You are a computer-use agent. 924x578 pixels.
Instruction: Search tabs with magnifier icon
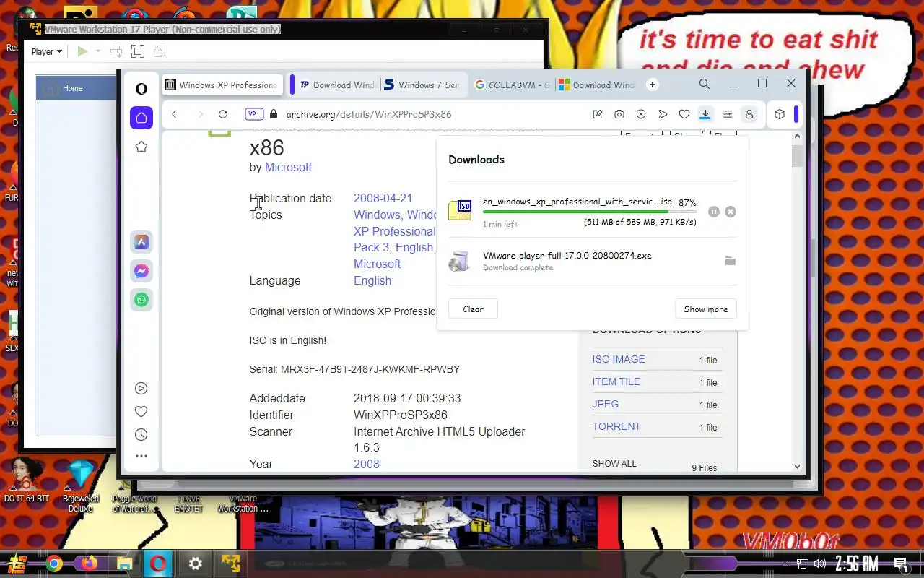coord(705,84)
